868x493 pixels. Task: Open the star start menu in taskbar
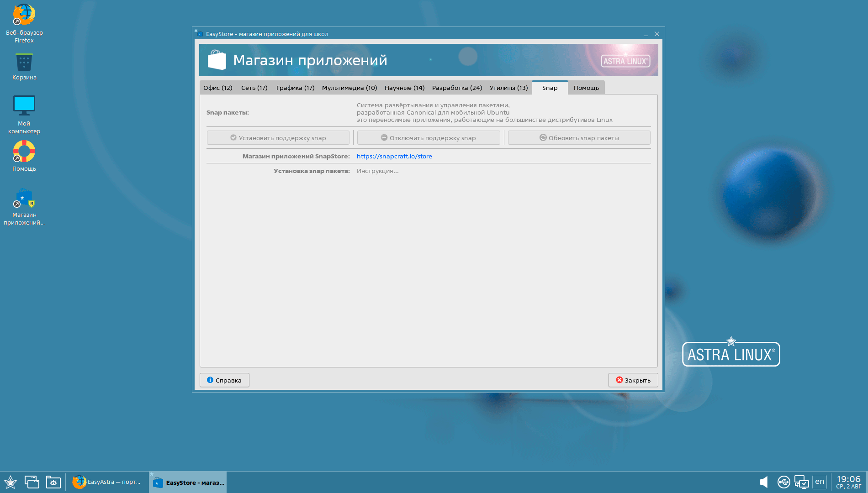[10, 482]
